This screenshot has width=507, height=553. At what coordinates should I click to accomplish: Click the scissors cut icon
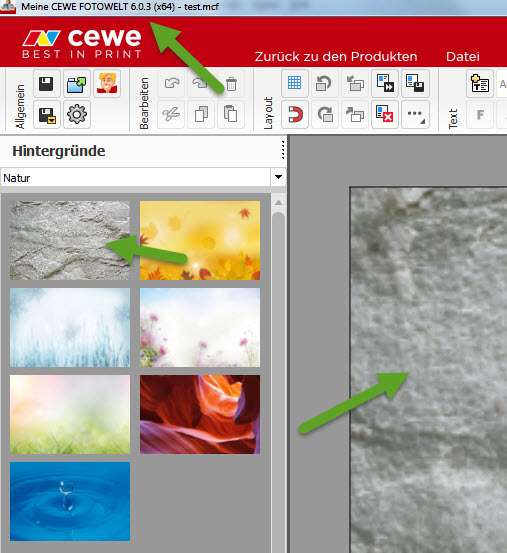coord(171,114)
